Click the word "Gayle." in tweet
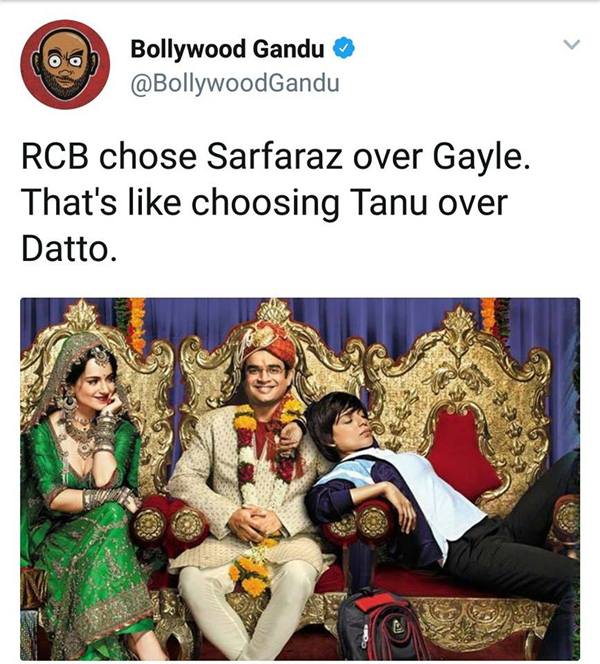The image size is (600, 664). pos(481,159)
